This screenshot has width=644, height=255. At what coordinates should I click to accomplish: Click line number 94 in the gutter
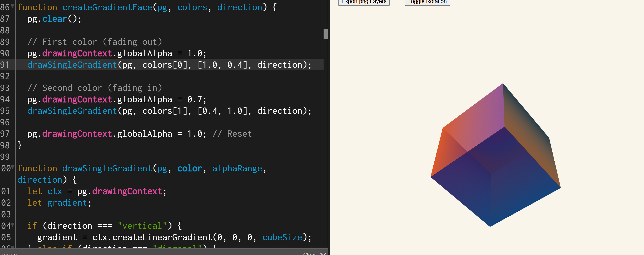coord(5,99)
